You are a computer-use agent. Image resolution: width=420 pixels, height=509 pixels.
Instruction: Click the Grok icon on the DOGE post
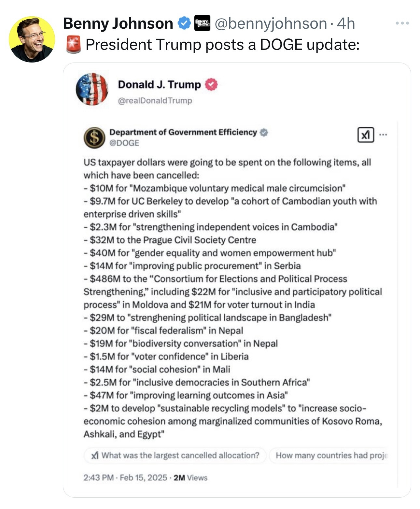(365, 134)
